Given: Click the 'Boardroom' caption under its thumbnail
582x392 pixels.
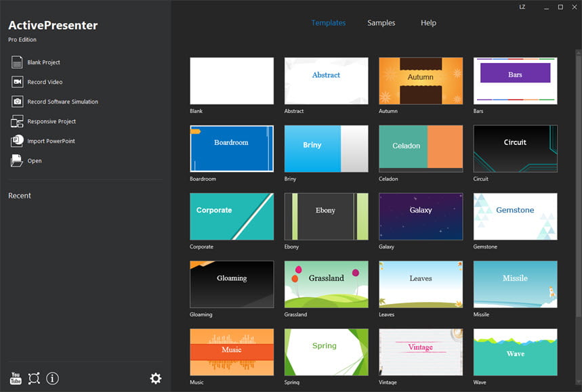Looking at the screenshot, I should [x=203, y=179].
